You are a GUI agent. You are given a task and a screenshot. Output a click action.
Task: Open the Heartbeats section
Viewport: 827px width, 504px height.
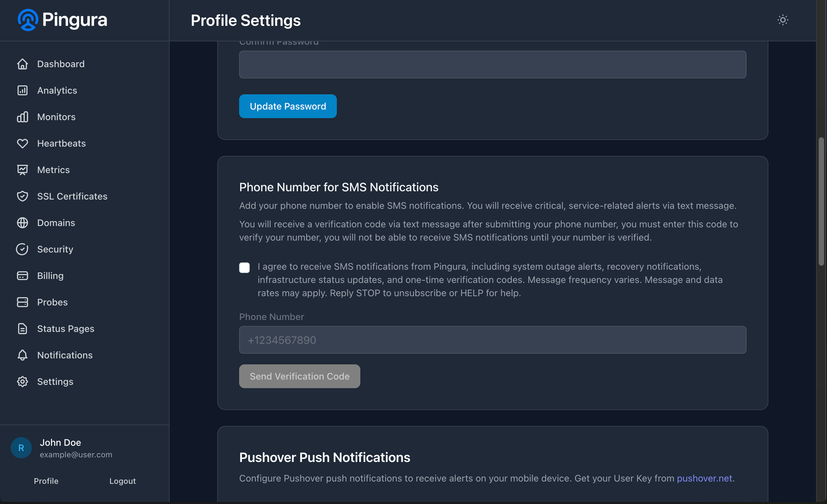pyautogui.click(x=61, y=143)
